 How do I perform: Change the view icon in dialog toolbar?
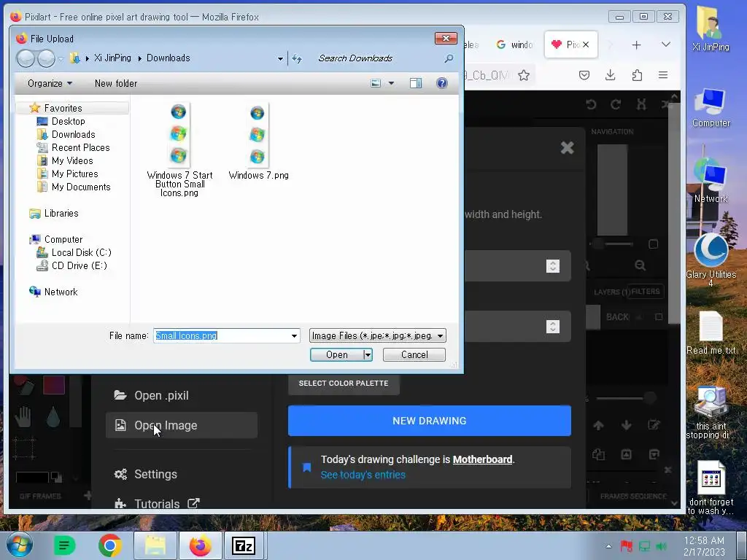point(376,83)
